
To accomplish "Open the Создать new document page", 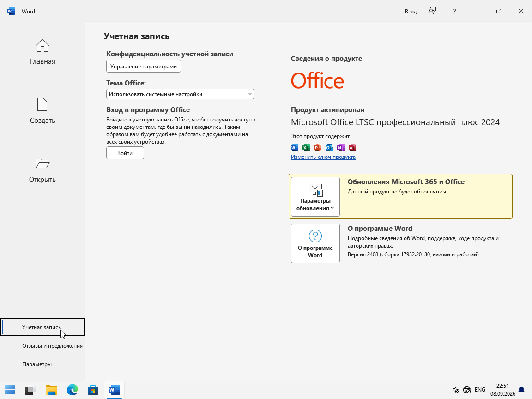I will (42, 111).
